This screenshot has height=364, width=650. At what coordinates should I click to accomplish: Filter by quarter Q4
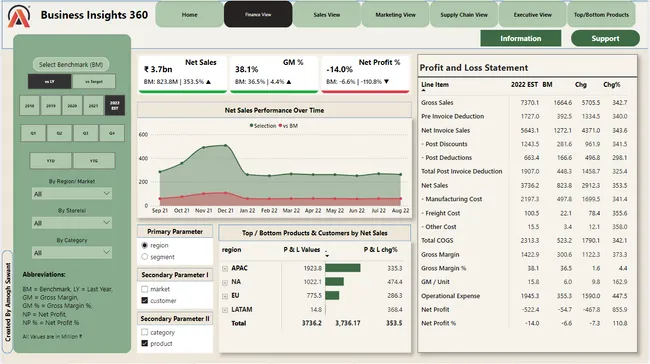point(112,133)
